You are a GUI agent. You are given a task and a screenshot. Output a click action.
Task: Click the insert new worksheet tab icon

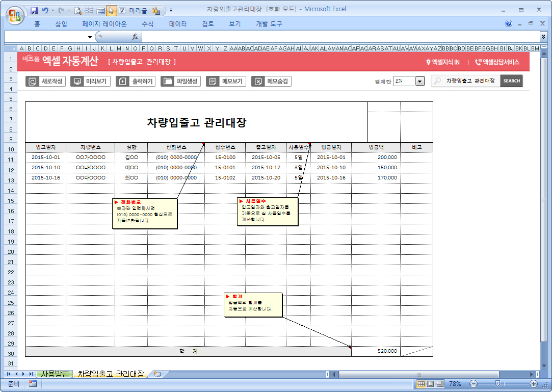[157, 374]
